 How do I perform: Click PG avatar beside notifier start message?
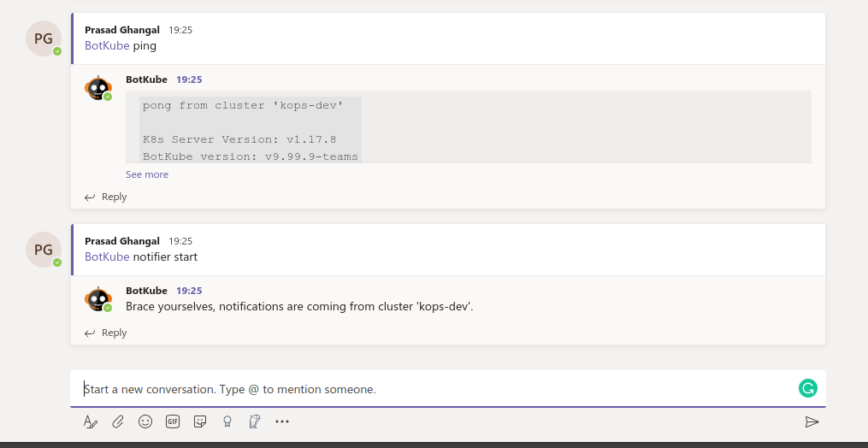coord(44,250)
